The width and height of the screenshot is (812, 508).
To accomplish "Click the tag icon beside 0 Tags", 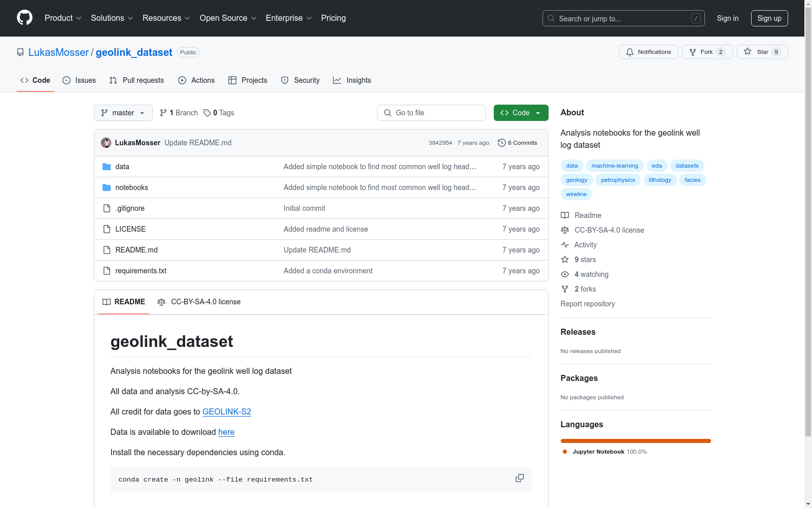I will click(x=207, y=113).
